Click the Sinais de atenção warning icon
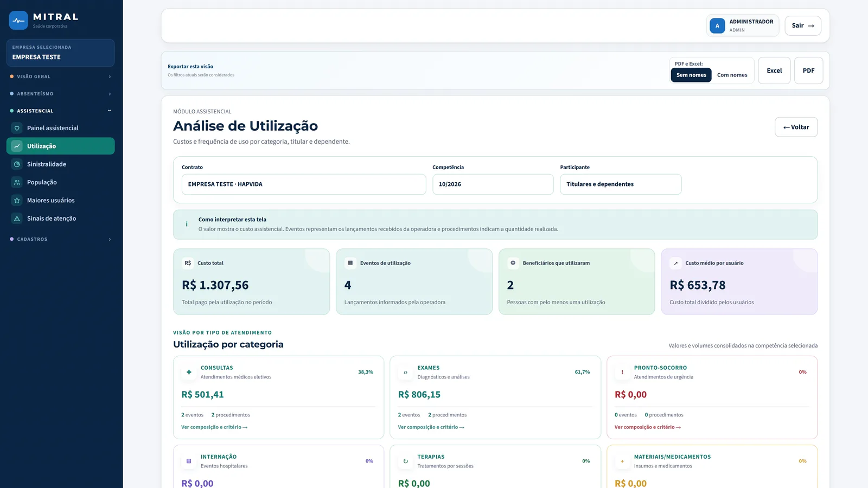This screenshot has width=868, height=488. [17, 219]
